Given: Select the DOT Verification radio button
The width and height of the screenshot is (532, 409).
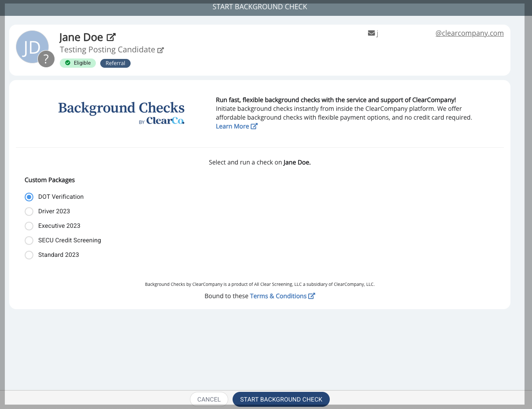Looking at the screenshot, I should coord(29,197).
